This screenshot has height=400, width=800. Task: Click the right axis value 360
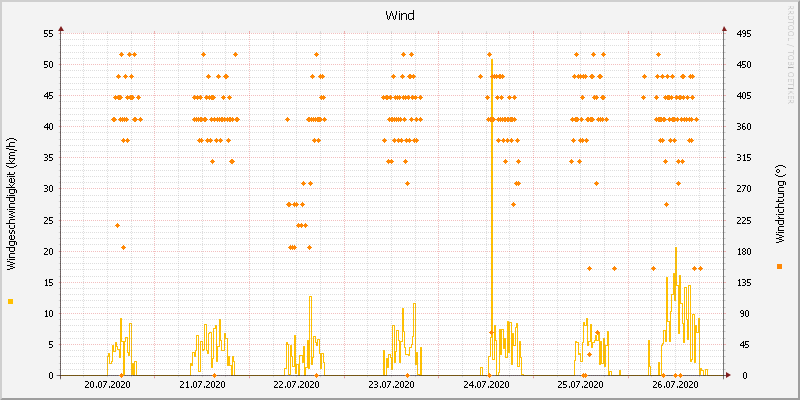click(744, 127)
